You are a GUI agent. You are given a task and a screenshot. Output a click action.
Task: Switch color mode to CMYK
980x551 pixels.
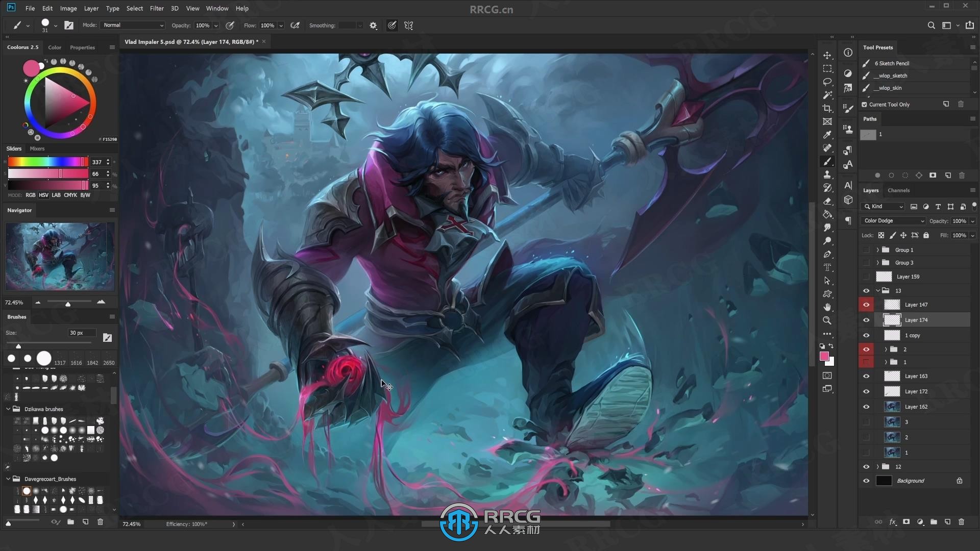70,195
